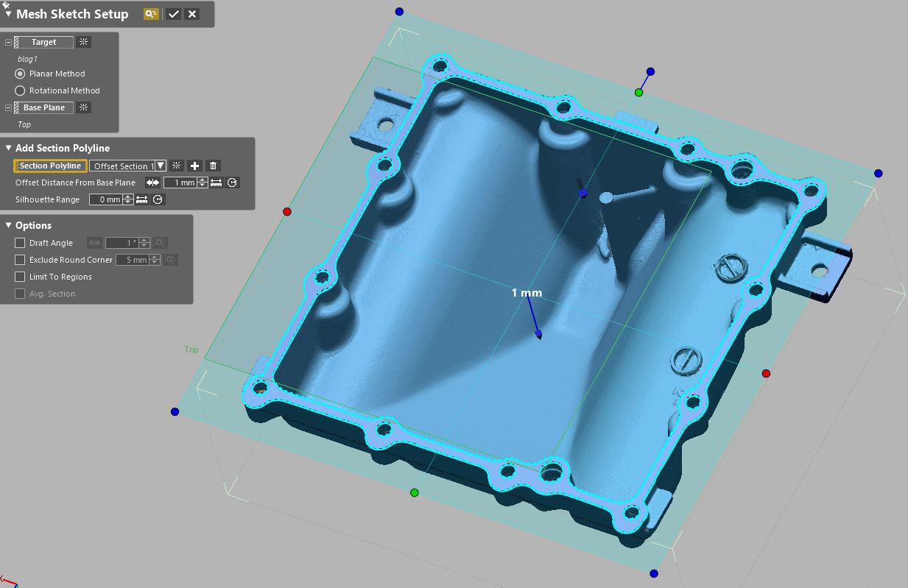The height and width of the screenshot is (588, 908).
Task: Click the '1 mm' offset label in the viewport
Action: click(527, 293)
